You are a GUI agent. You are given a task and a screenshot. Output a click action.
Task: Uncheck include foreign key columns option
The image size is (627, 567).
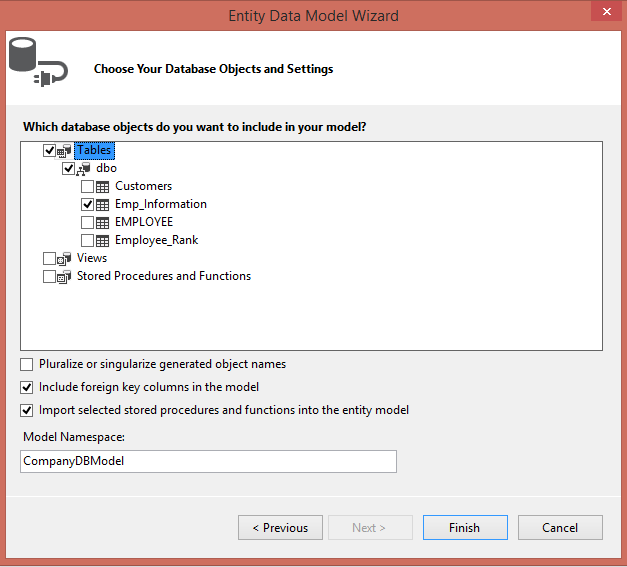tap(27, 387)
